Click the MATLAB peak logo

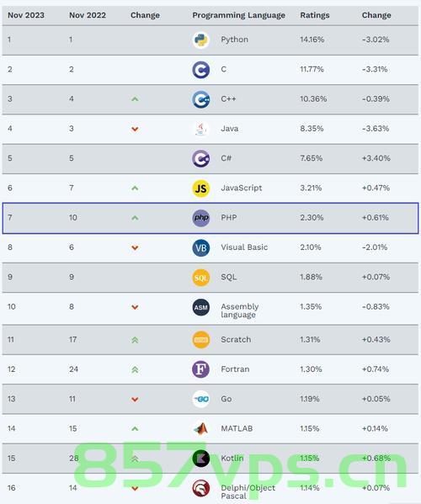pyautogui.click(x=201, y=429)
